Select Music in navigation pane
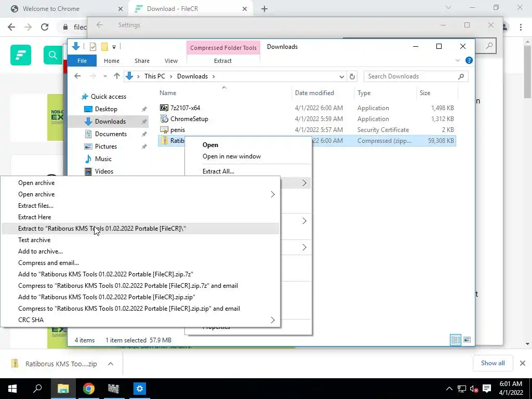 coord(103,159)
